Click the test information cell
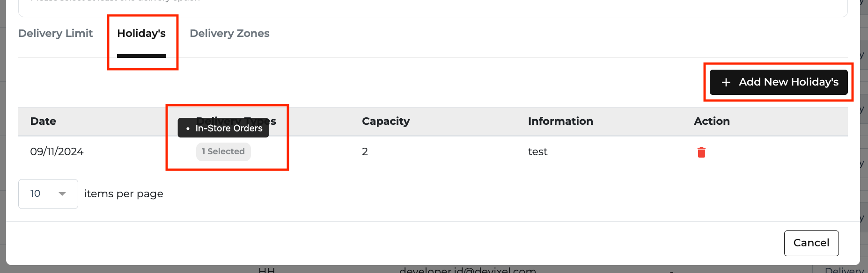Viewport: 868px width, 273px height. [537, 151]
